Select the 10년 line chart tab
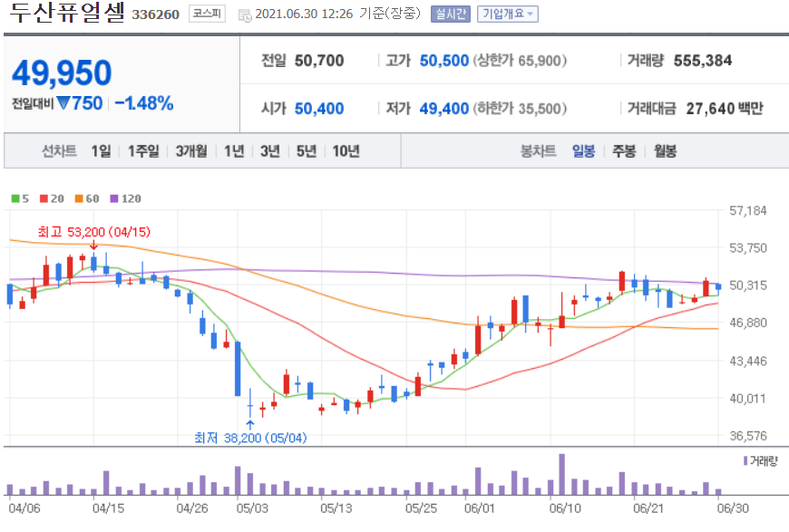 [346, 150]
